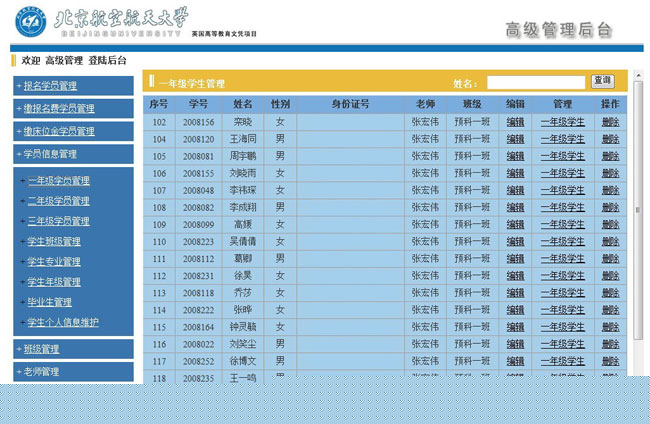
Task: Expand the 缴报名费学员管理 sidebar section
Action: pos(59,109)
